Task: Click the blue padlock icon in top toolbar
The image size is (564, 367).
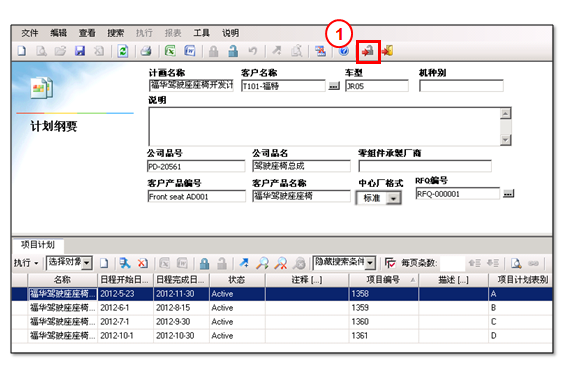Action: pos(233,51)
